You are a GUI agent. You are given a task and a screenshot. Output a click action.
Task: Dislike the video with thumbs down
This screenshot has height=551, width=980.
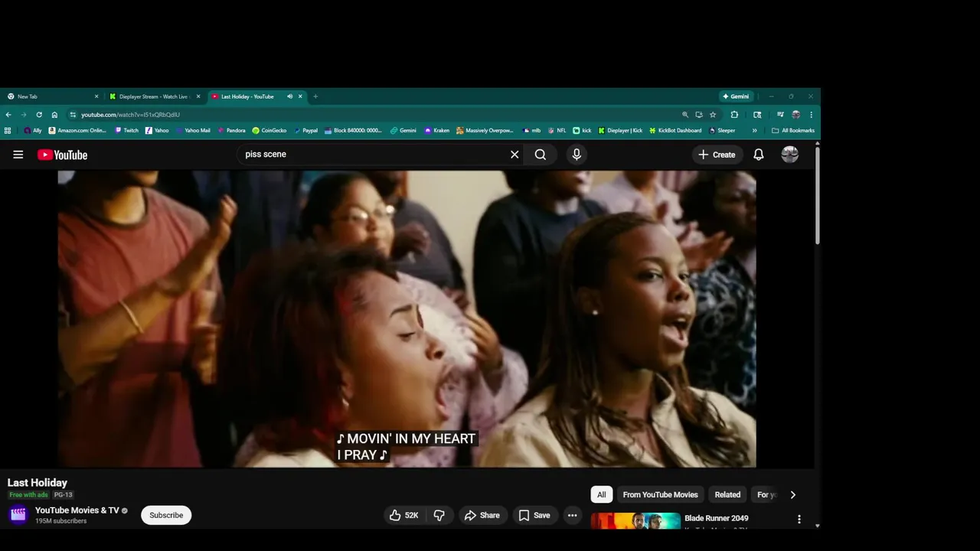pyautogui.click(x=439, y=516)
